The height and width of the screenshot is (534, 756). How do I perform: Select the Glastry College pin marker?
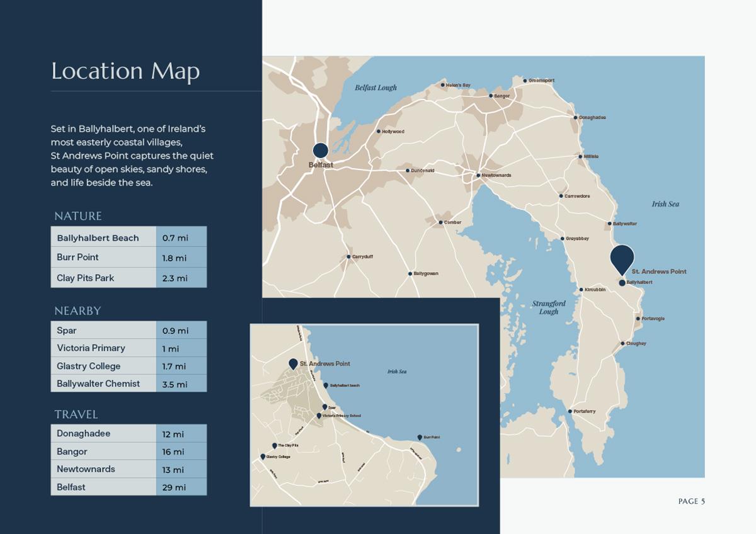coord(263,457)
